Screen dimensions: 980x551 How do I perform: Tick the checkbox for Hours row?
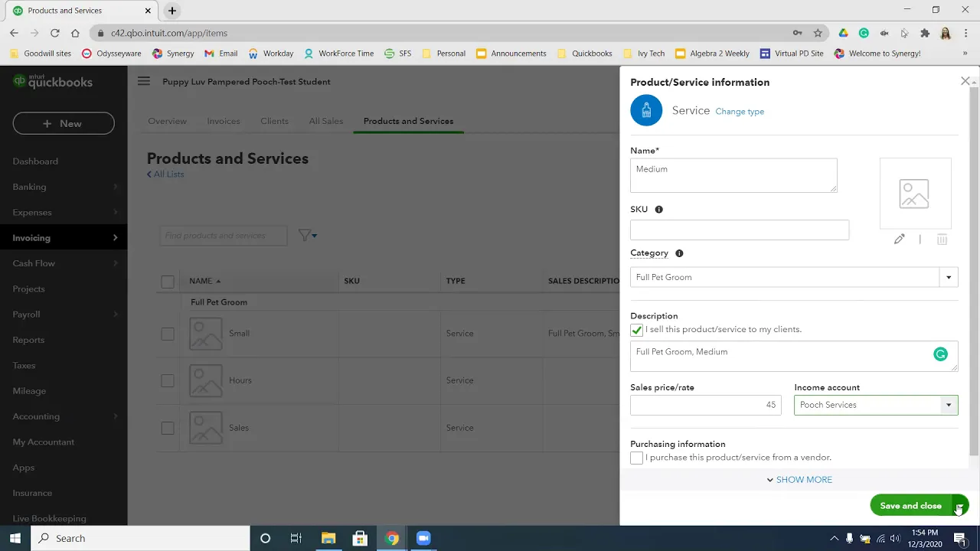point(168,380)
